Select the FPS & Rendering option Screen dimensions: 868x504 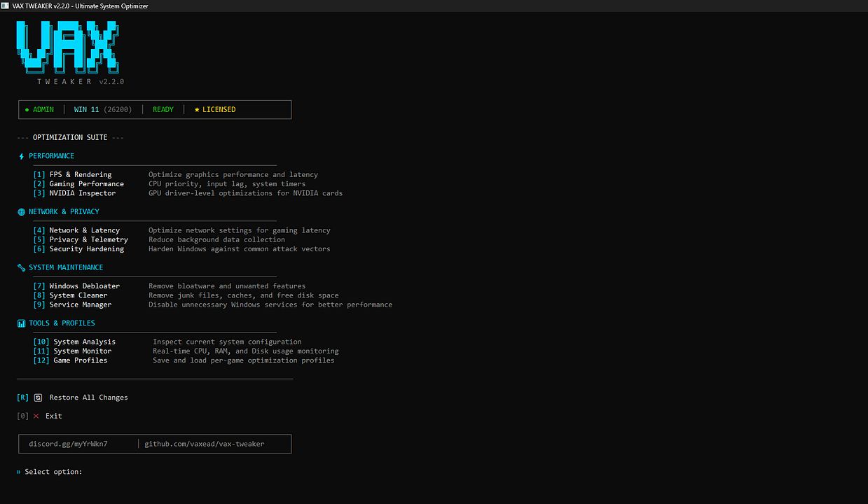click(80, 175)
